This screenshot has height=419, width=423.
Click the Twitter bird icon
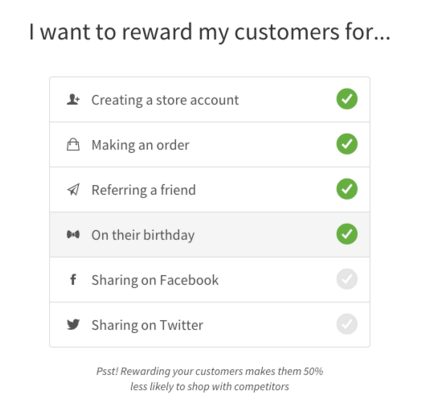[x=73, y=324]
